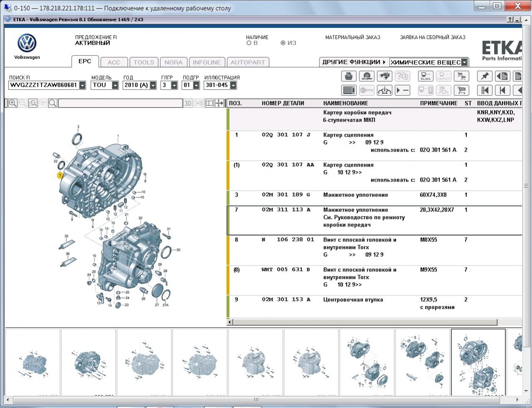Go to previous illustration with single-bar arrow
This screenshot has height=408, width=532.
[x=502, y=90]
